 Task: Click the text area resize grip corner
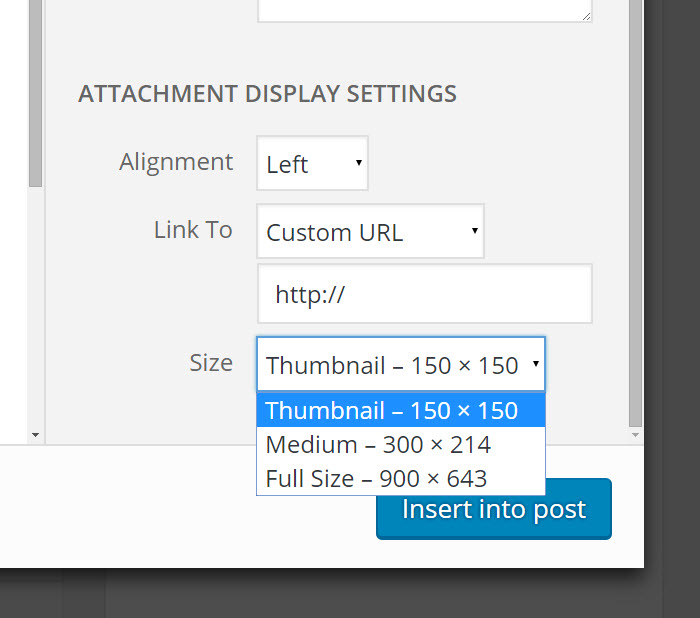586,15
